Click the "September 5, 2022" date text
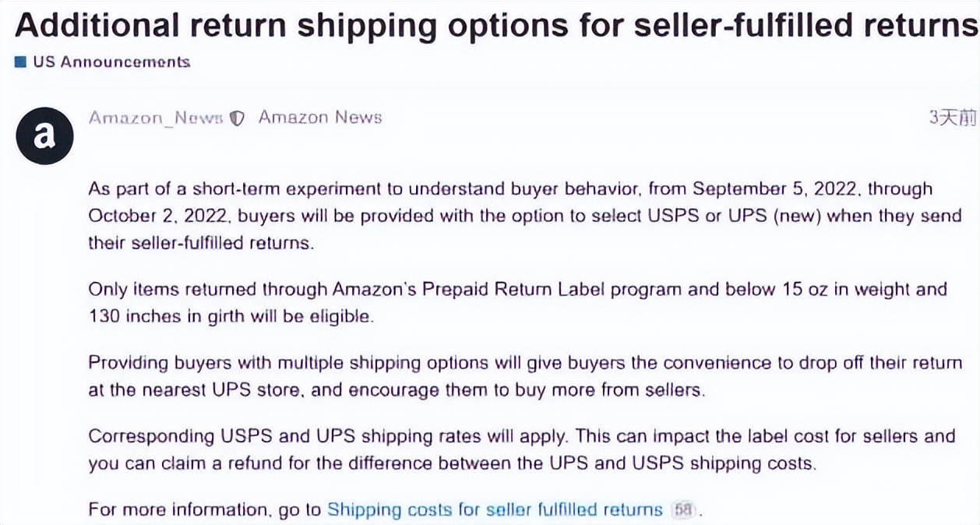Viewport: 980px width, 525px height. point(775,189)
